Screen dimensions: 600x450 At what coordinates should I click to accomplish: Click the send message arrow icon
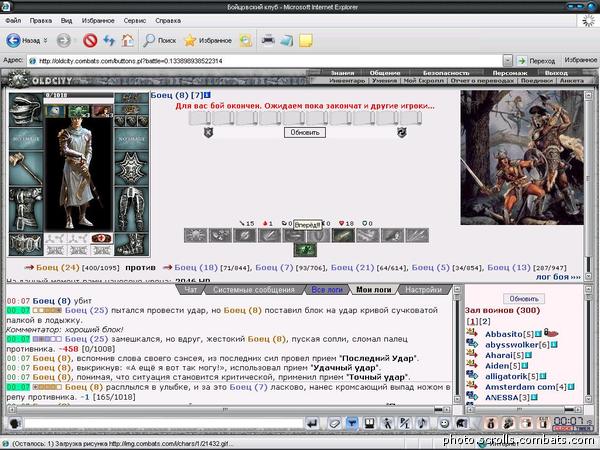pos(313,423)
